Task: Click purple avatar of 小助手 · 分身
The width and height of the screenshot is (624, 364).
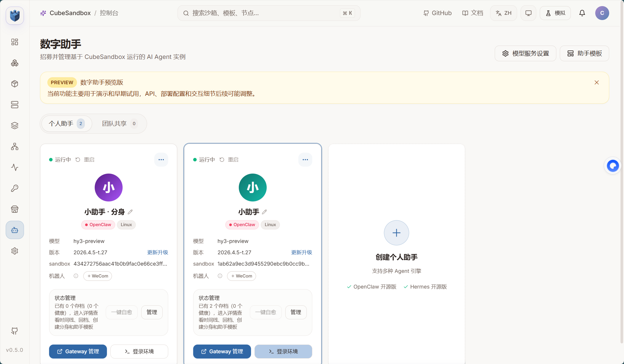Action: pyautogui.click(x=109, y=188)
